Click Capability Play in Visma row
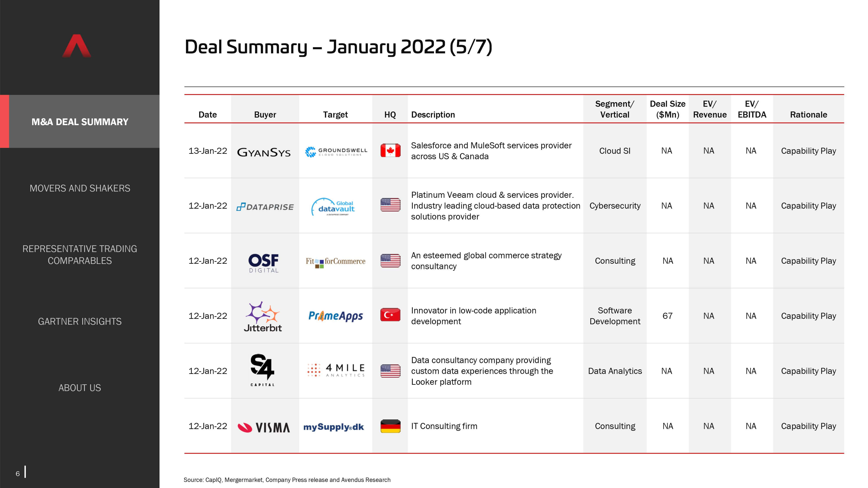 point(808,426)
